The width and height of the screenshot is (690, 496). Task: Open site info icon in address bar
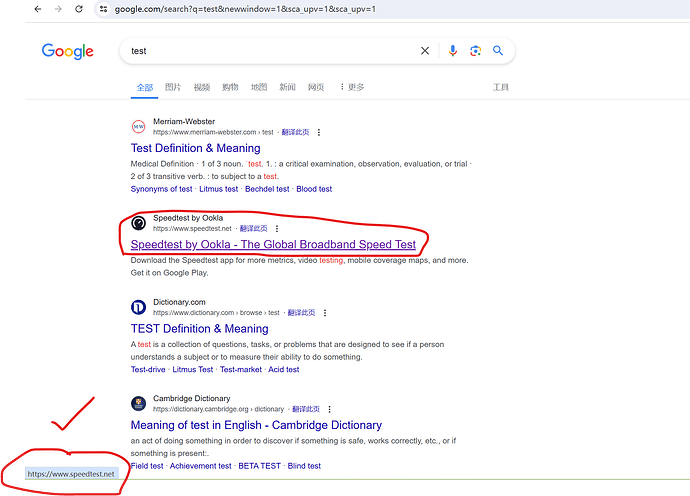[103, 9]
